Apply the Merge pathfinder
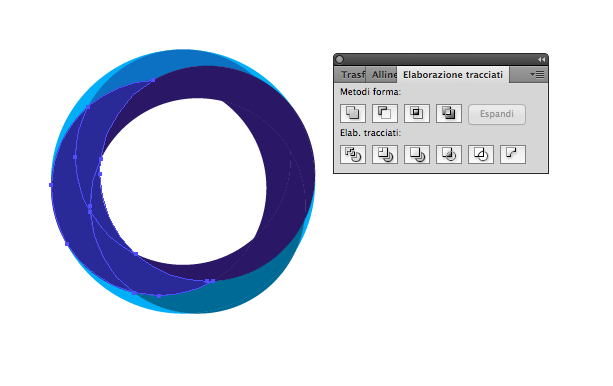Screen dimensions: 613x386 click(417, 154)
